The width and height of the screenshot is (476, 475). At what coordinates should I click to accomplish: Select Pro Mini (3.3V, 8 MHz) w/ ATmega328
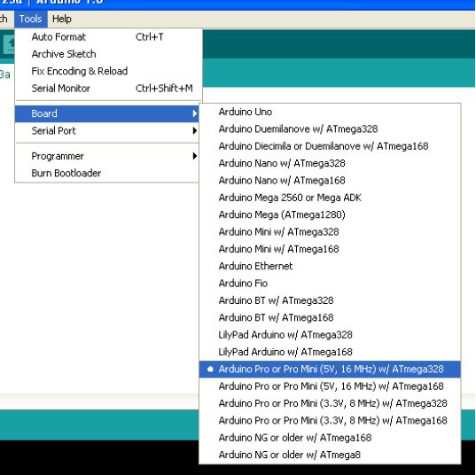330,403
